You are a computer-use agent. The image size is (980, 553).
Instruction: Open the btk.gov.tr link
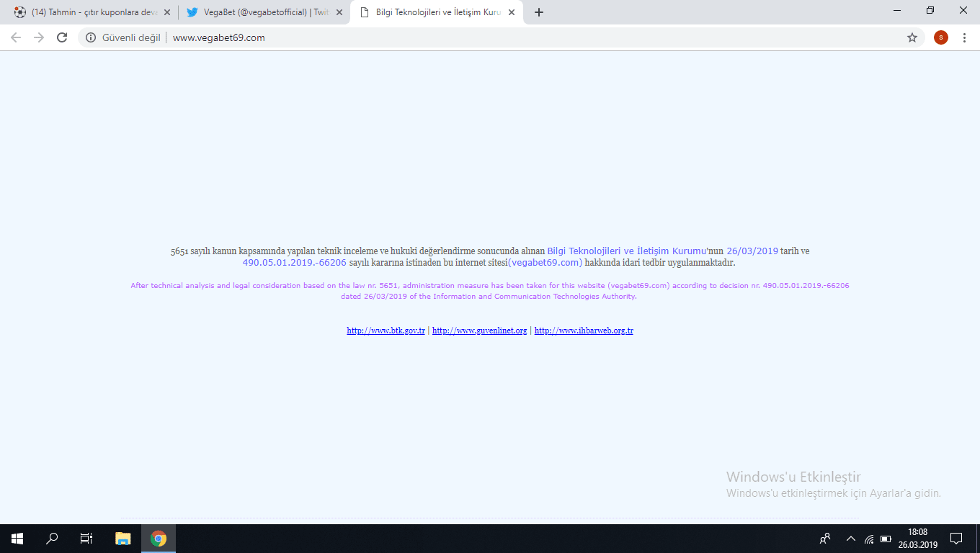[x=386, y=331]
